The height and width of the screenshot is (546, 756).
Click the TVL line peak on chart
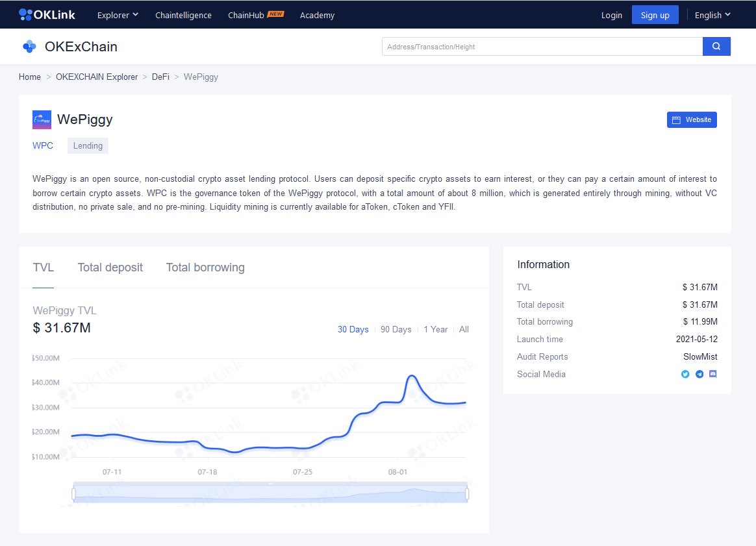[412, 376]
